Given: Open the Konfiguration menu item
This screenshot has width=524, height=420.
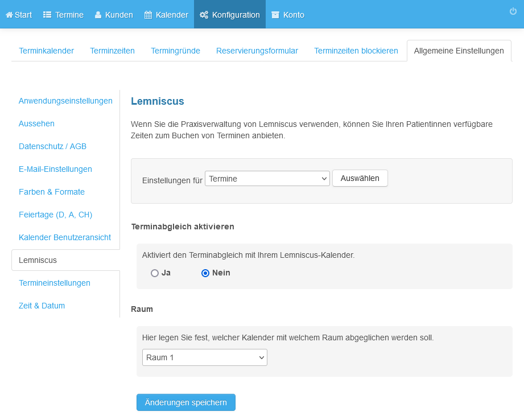Looking at the screenshot, I should 230,15.
